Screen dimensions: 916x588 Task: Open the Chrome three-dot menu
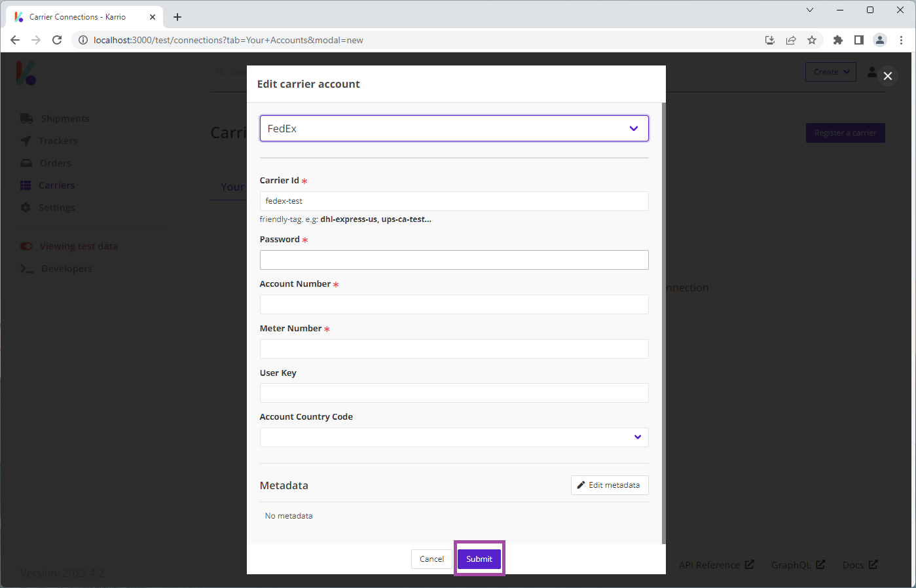(902, 40)
